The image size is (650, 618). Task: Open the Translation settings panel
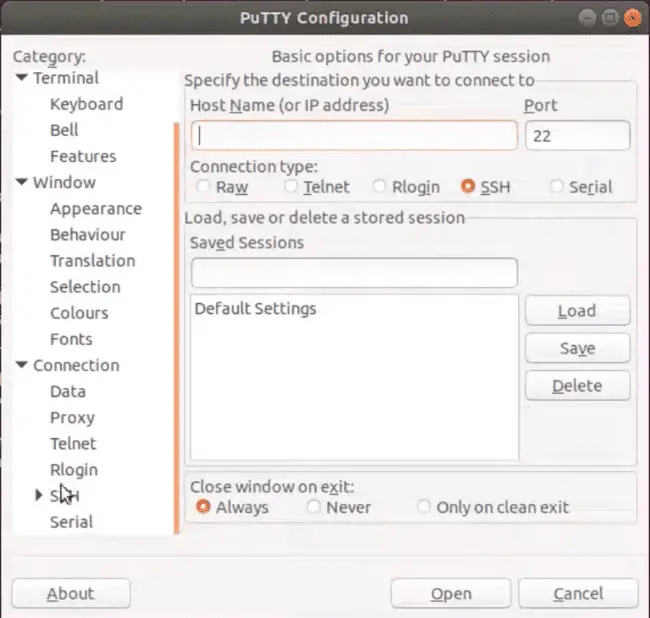point(93,261)
